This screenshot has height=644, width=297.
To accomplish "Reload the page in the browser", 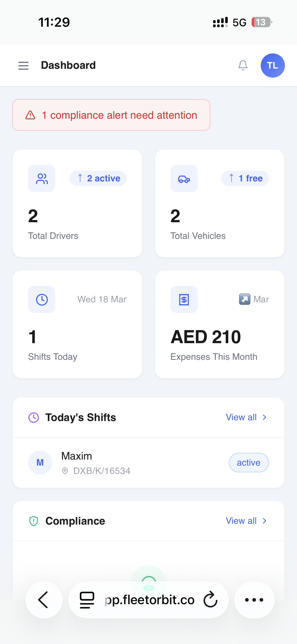I will 210,600.
